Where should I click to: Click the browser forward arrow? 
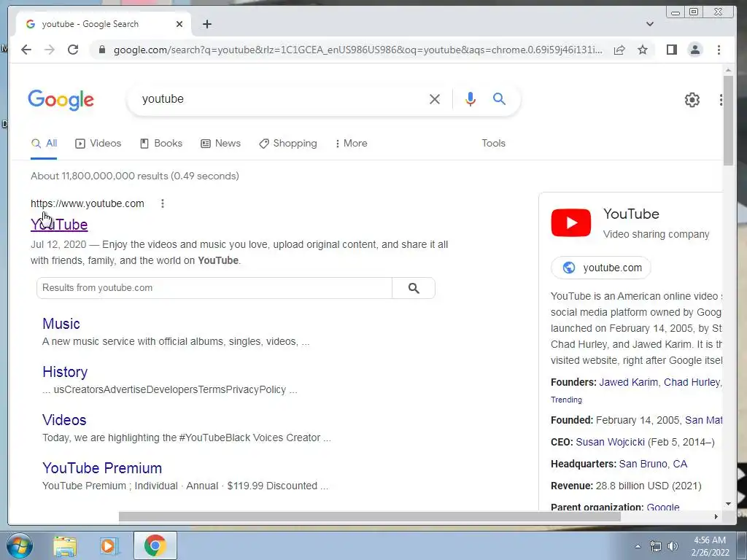click(x=50, y=50)
